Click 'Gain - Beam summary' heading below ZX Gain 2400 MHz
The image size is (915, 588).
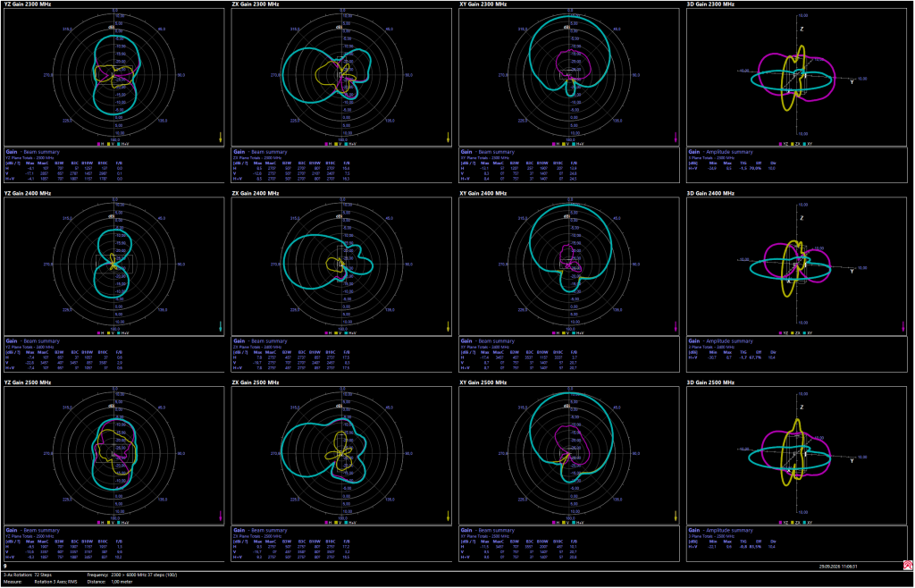coord(260,340)
